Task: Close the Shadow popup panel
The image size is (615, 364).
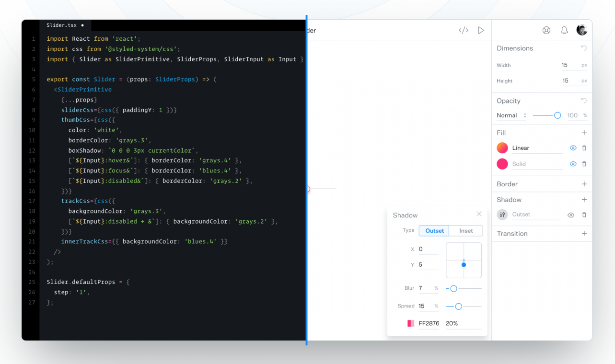Action: click(x=479, y=214)
